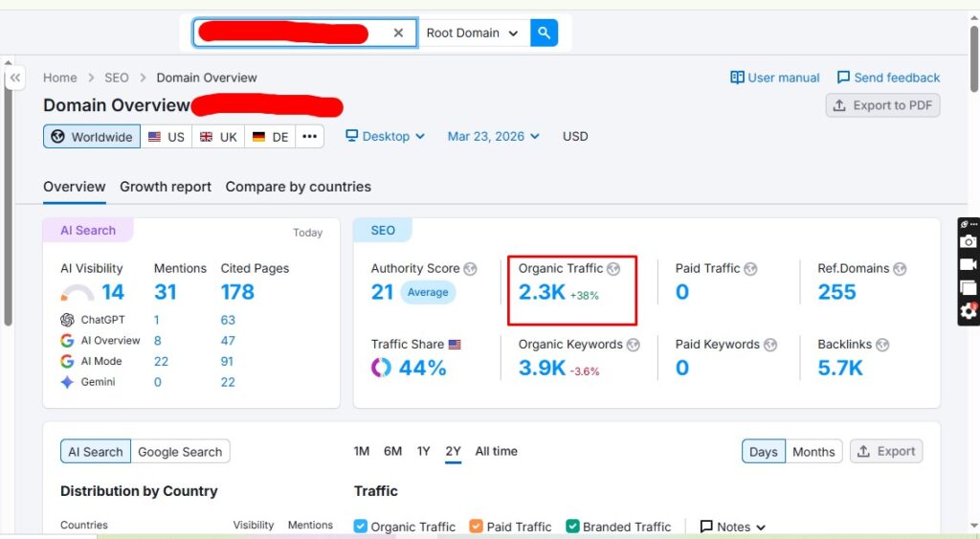Image resolution: width=980 pixels, height=539 pixels.
Task: Select DE country database
Action: click(270, 136)
